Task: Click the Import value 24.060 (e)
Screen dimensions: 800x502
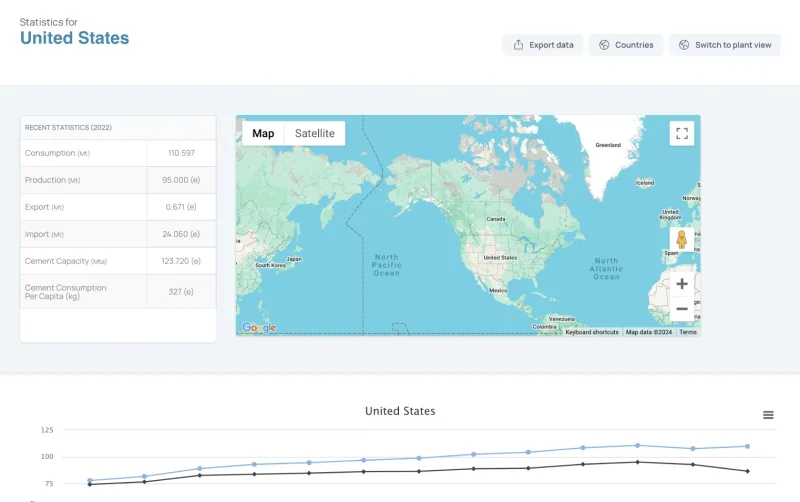Action: tap(181, 234)
